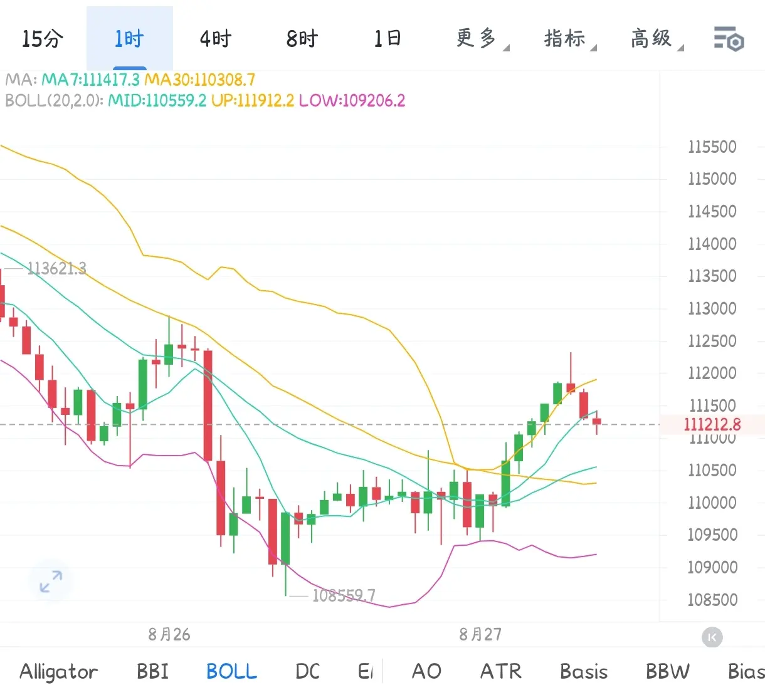Open the 指标 indicators dropdown
The height and width of the screenshot is (700, 765).
(569, 39)
